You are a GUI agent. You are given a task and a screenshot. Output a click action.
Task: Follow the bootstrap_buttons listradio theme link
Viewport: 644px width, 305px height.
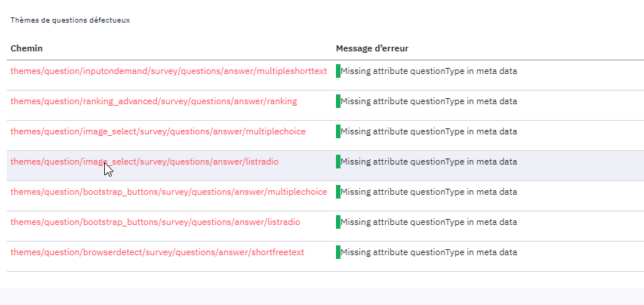(x=155, y=222)
